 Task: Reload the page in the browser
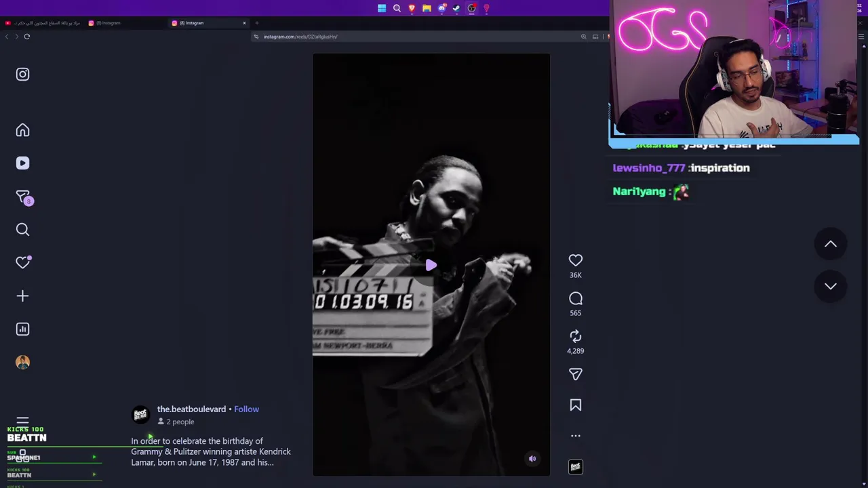(27, 37)
